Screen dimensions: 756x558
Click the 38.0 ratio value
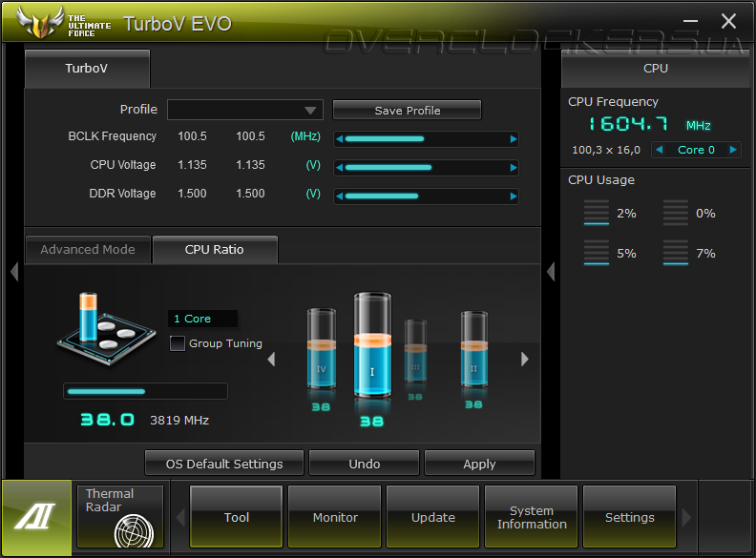click(108, 420)
